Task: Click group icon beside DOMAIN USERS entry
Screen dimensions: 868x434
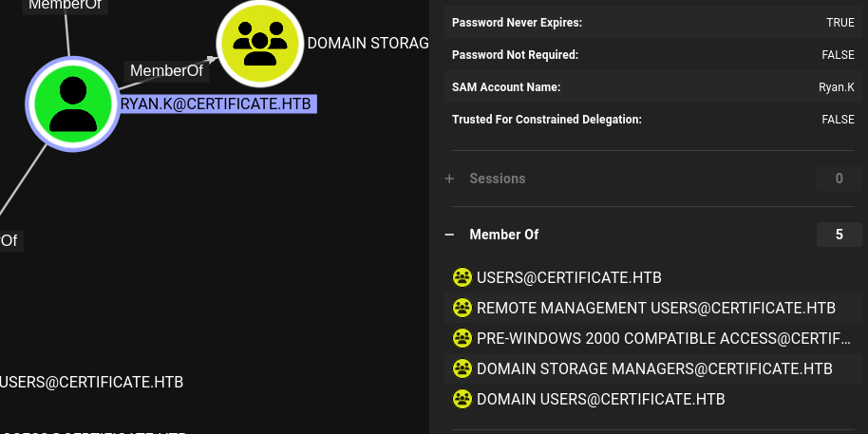Action: click(x=462, y=399)
